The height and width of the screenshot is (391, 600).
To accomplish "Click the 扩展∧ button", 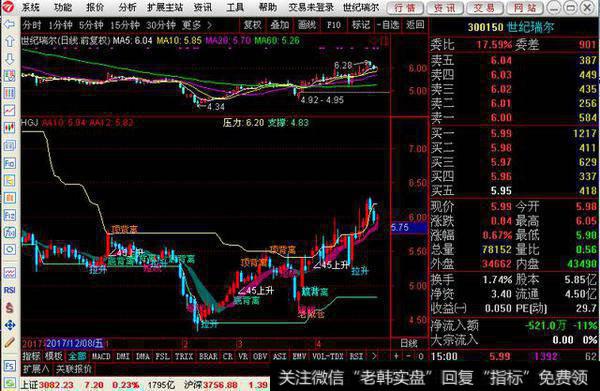I will tap(36, 369).
